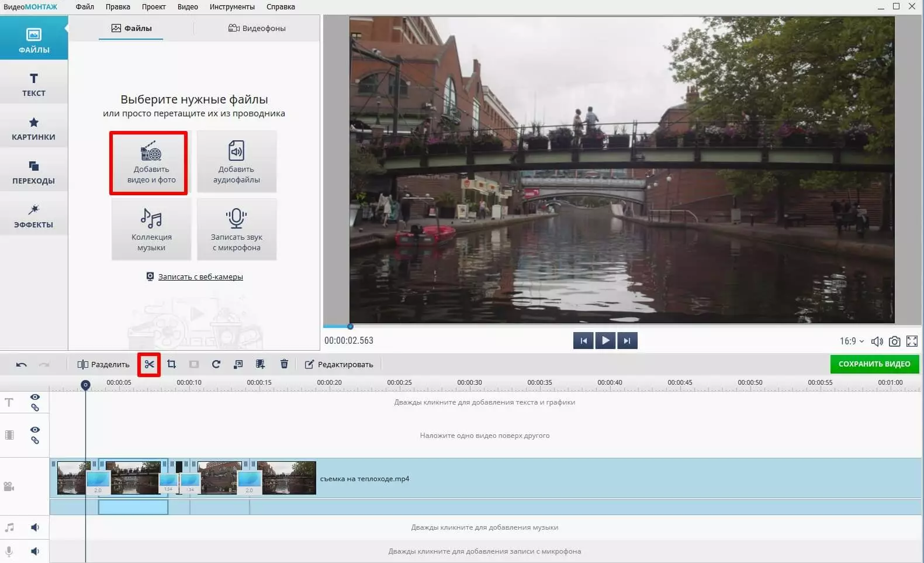
Task: Select the crop tool in timeline toolbar
Action: point(171,364)
